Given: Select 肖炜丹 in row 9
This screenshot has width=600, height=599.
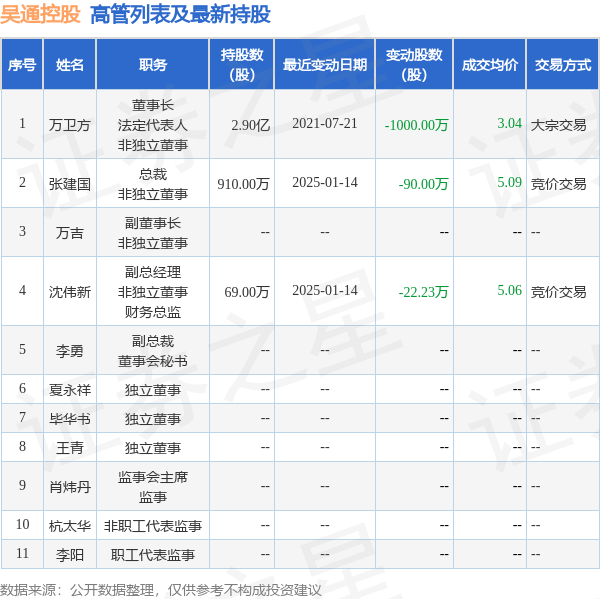Looking at the screenshot, I should (x=70, y=487).
